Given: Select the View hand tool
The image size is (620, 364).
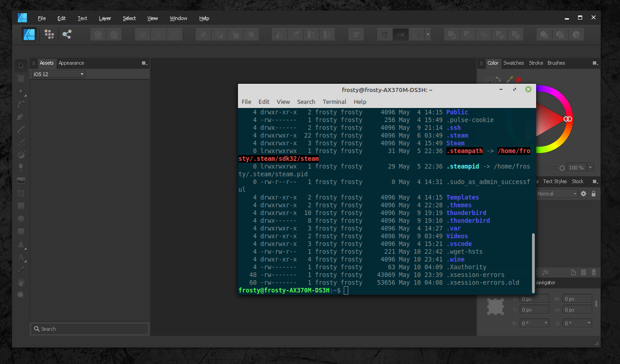Looking at the screenshot, I should point(21,282).
